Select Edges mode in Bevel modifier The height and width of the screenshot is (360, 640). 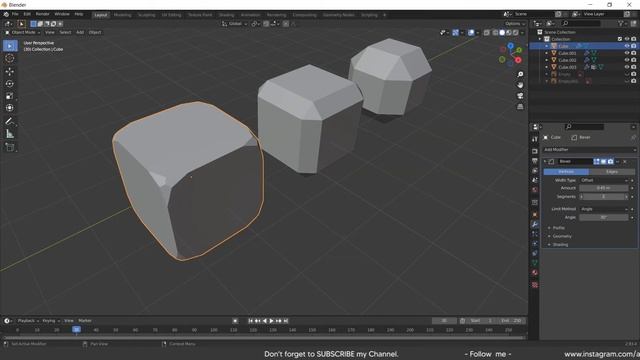[x=612, y=172]
